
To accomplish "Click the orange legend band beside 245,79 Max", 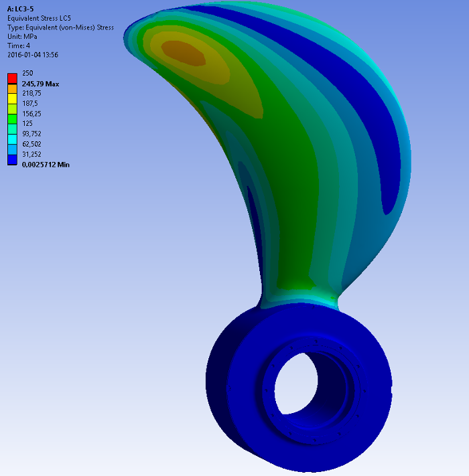I will (x=12, y=88).
